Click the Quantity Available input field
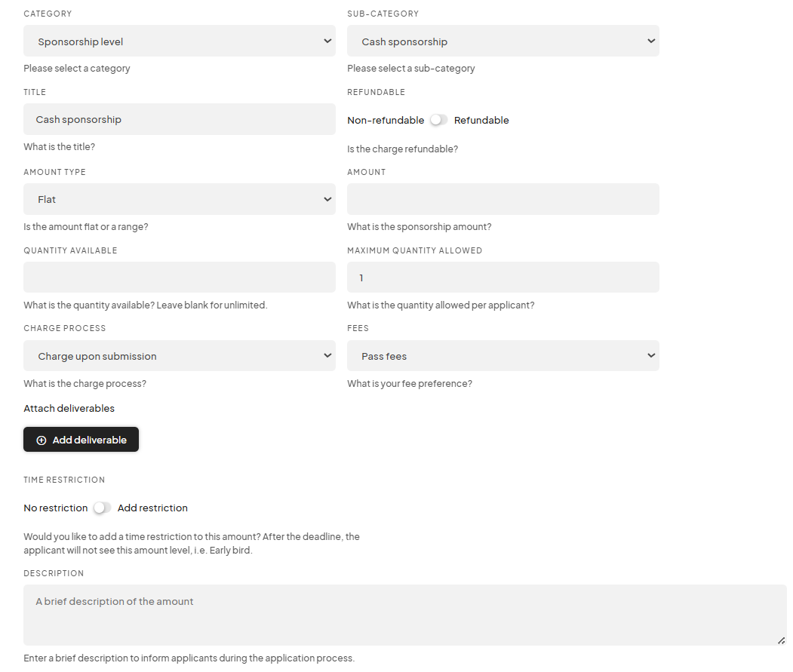This screenshot has width=793, height=672. coord(180,277)
